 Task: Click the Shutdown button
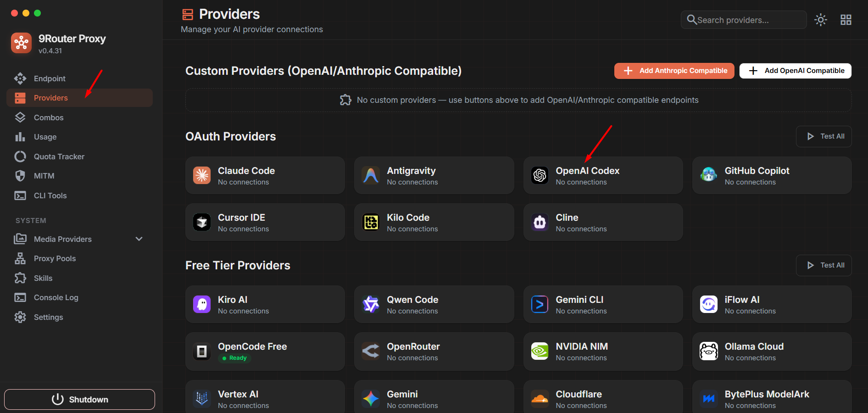coord(79,399)
